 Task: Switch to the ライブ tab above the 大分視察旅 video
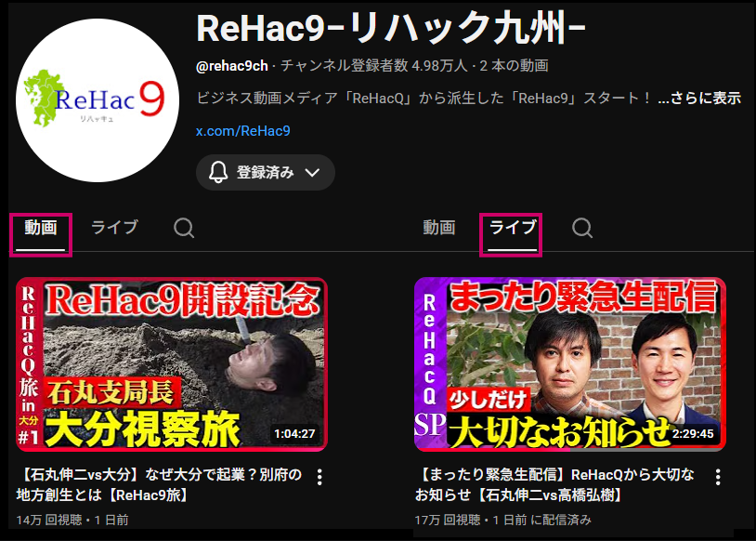(x=114, y=228)
